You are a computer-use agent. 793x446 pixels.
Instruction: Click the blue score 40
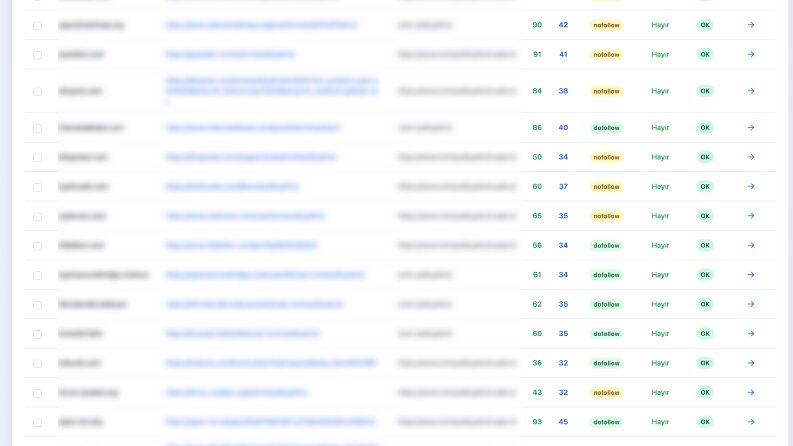563,127
